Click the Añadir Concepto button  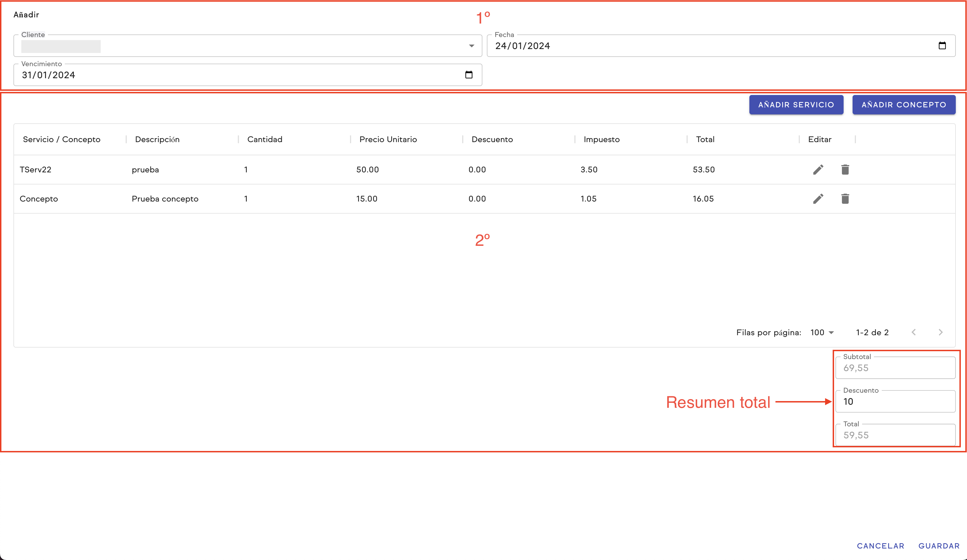pos(904,105)
